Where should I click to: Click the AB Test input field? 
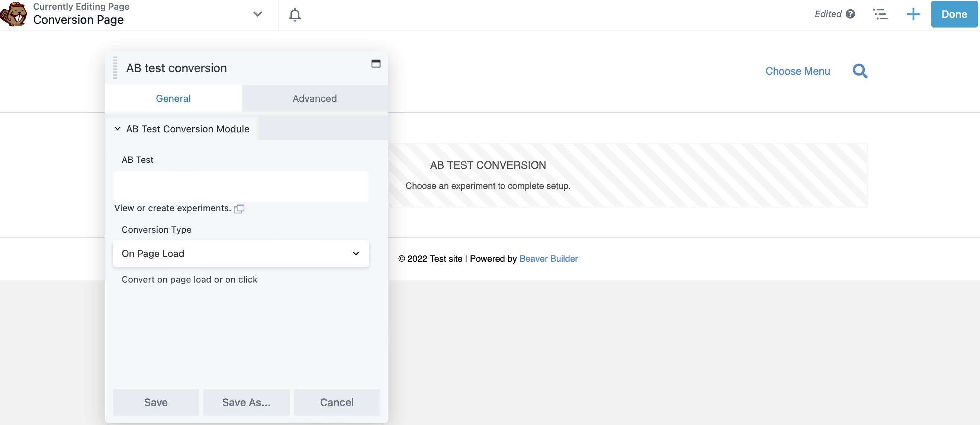[240, 186]
